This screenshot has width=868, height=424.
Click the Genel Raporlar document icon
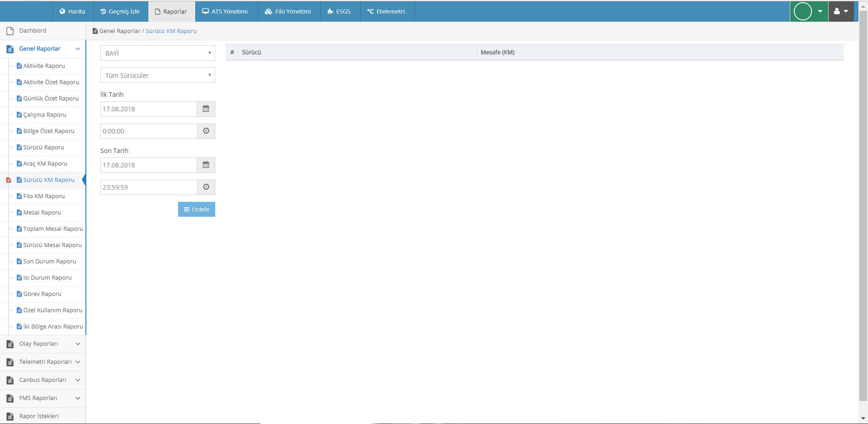tap(10, 49)
